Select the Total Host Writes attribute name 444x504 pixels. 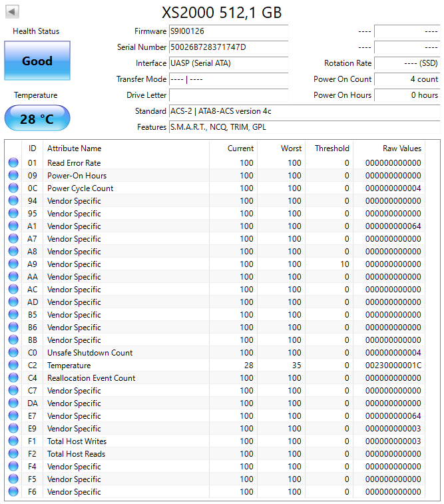77,441
